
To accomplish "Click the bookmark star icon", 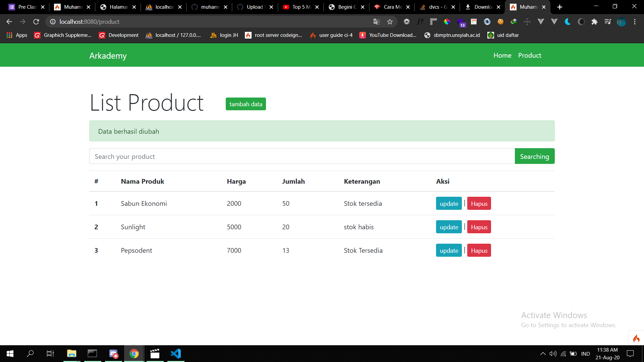I will click(390, 21).
